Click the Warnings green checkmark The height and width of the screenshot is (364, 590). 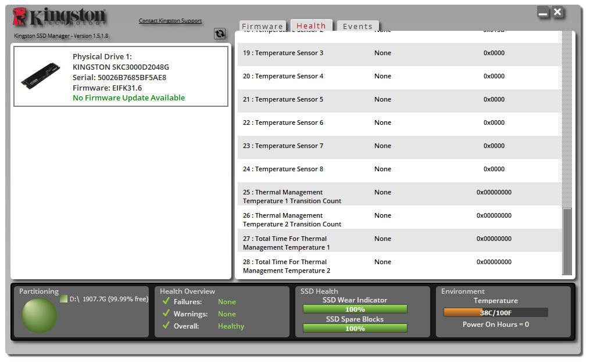pos(166,313)
